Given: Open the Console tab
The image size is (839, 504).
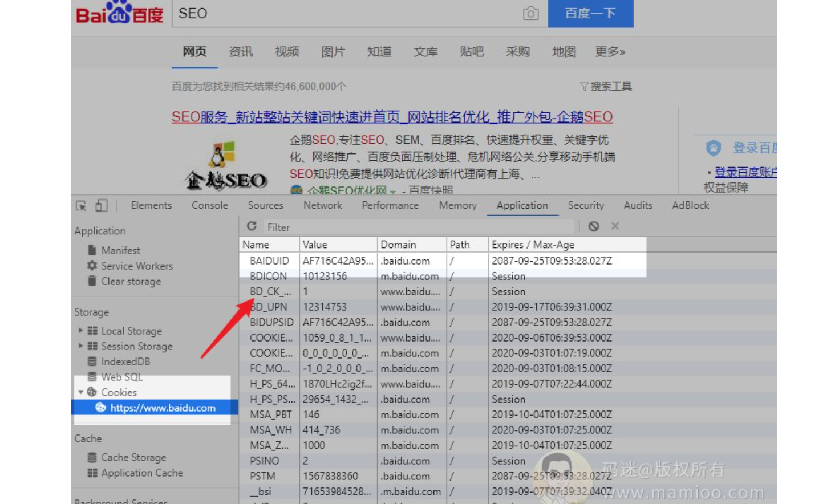Looking at the screenshot, I should point(210,205).
